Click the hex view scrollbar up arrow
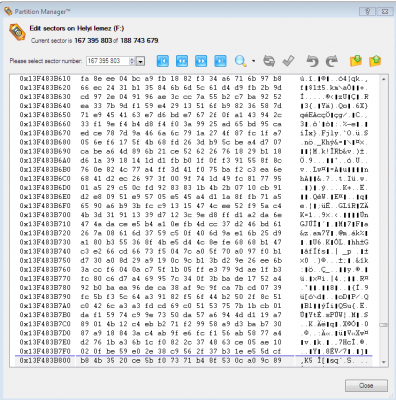Viewport: 396px width, 400px height. tap(384, 79)
